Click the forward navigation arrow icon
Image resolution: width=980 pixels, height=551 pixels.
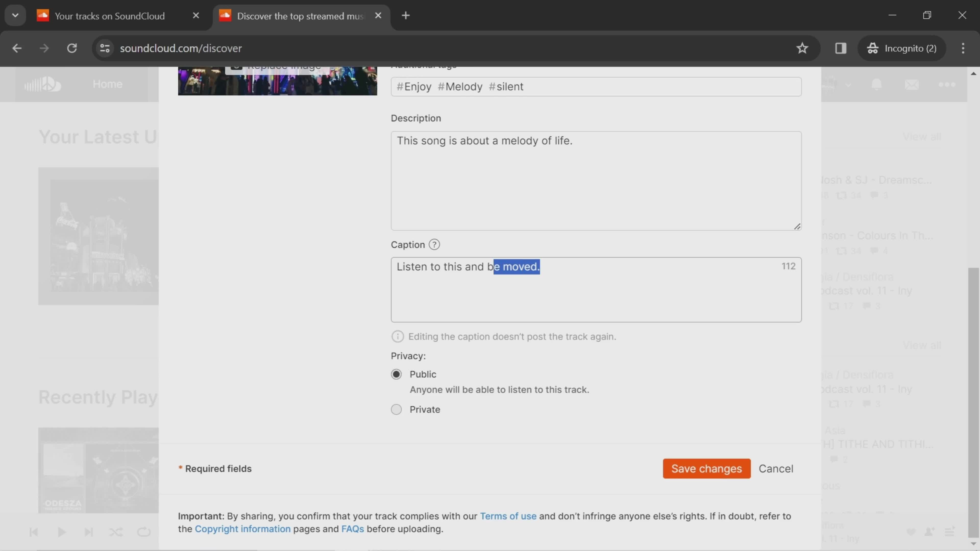coord(43,48)
